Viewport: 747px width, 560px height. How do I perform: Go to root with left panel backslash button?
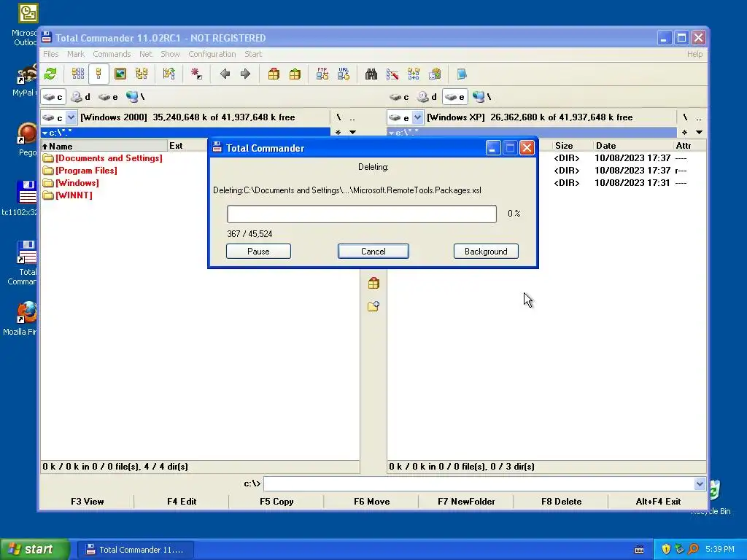(x=338, y=117)
